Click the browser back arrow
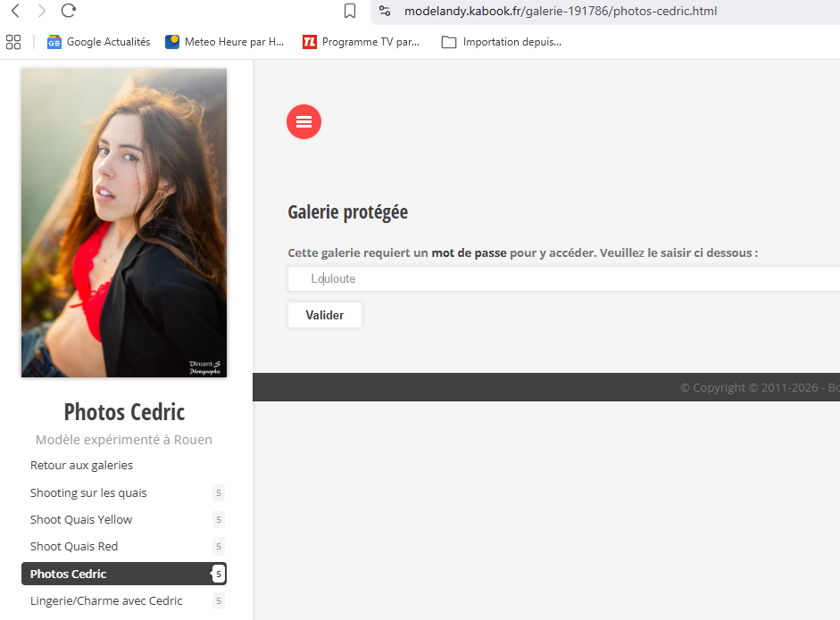The height and width of the screenshot is (620, 840). tap(15, 12)
